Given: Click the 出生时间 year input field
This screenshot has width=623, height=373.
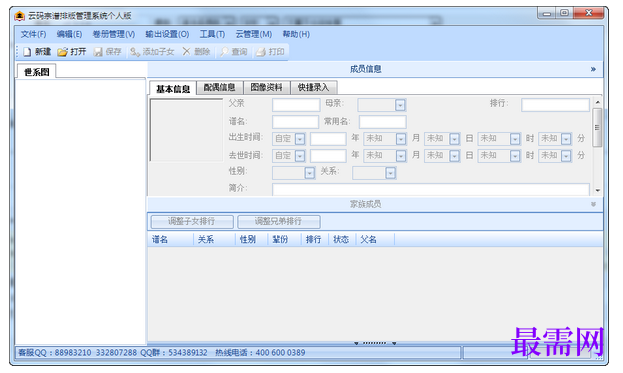Looking at the screenshot, I should 328,139.
